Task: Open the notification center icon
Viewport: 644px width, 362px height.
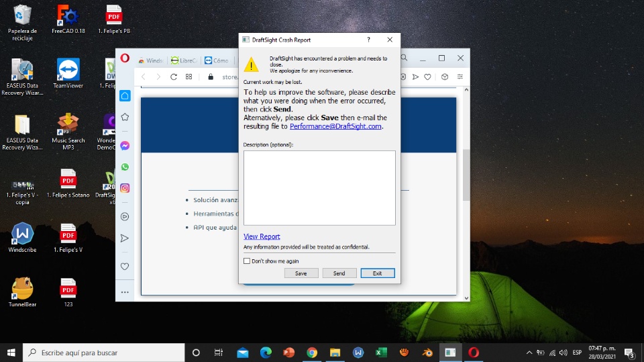Action: [x=629, y=353]
